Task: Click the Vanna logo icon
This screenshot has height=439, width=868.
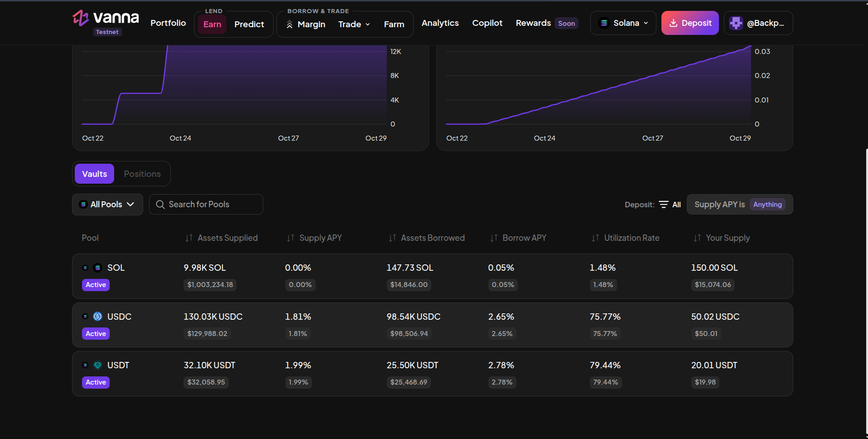Action: [x=81, y=18]
